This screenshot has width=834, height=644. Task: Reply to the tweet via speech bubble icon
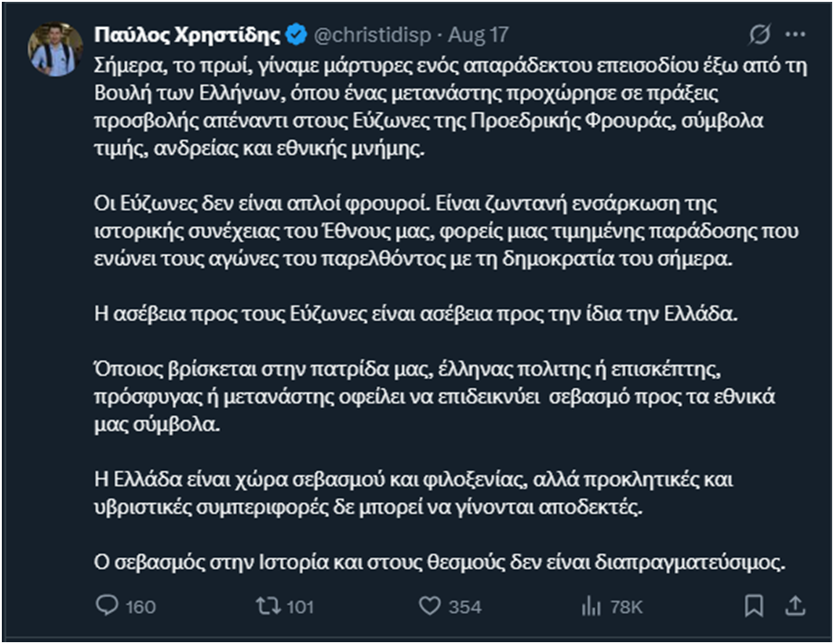(107, 605)
